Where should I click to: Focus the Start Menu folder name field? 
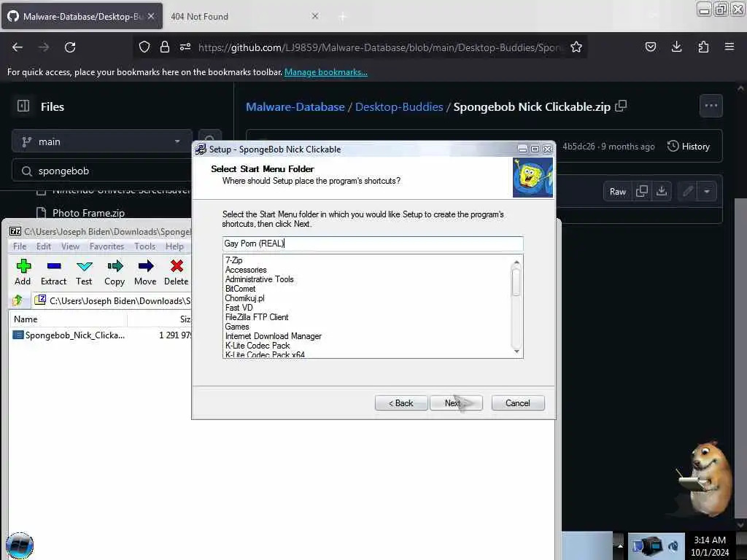[x=373, y=244]
